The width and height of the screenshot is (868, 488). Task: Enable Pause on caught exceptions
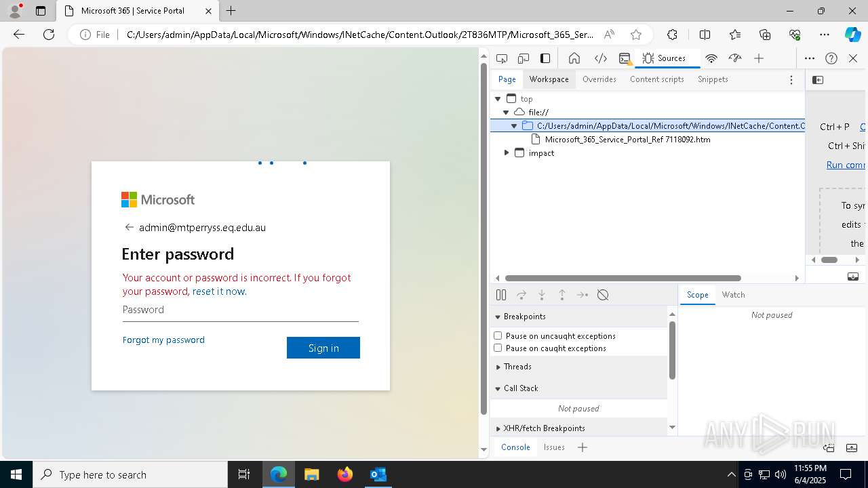(498, 348)
